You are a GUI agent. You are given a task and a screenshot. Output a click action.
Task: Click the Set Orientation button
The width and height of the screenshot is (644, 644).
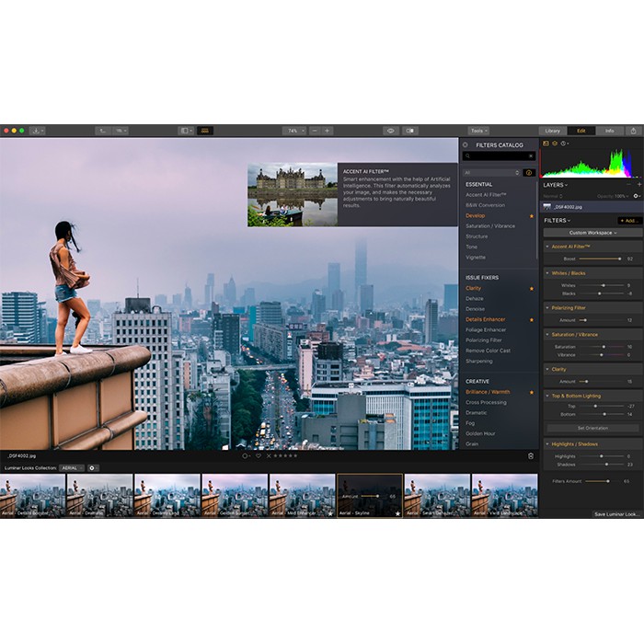click(x=591, y=429)
